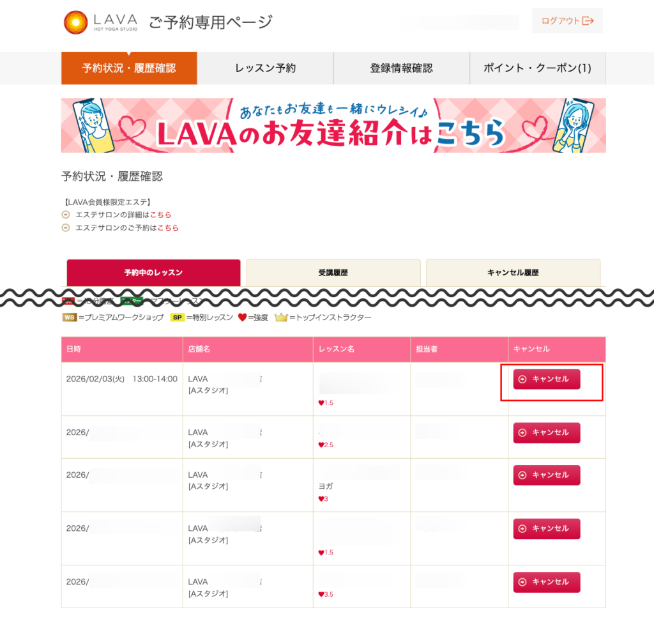Image resolution: width=654 pixels, height=644 pixels.
Task: Select the 予約中のレッスン tab
Action: pyautogui.click(x=153, y=273)
